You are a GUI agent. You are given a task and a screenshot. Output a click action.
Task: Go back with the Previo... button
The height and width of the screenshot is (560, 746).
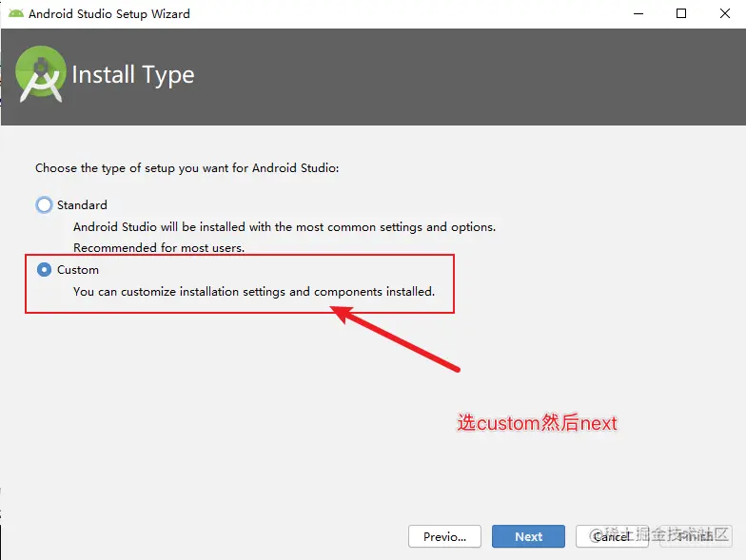click(x=444, y=536)
